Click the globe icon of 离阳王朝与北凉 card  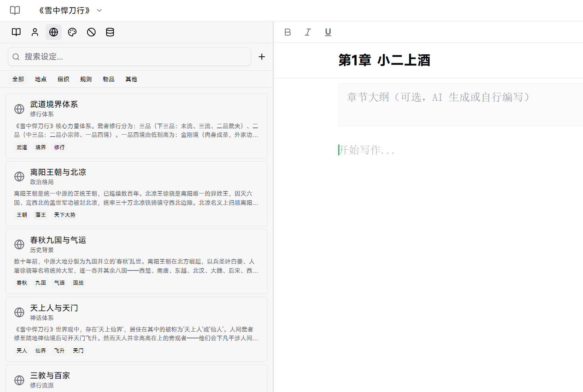tap(19, 176)
